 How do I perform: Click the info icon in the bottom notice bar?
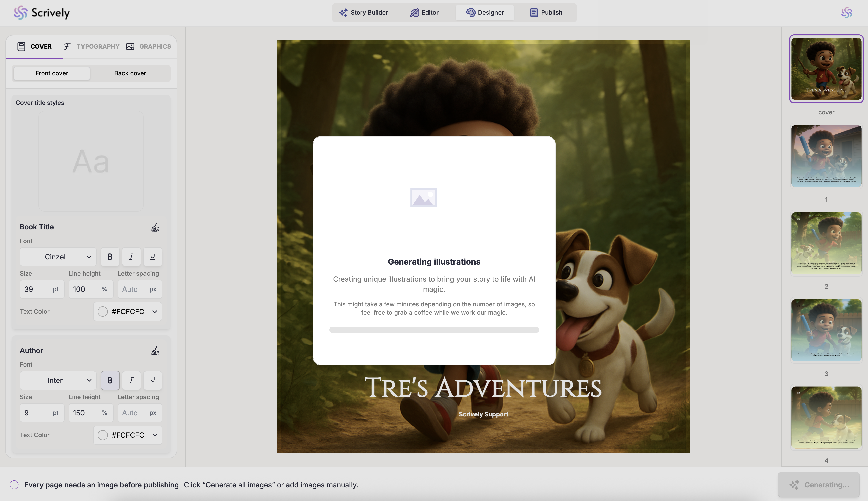pos(14,485)
